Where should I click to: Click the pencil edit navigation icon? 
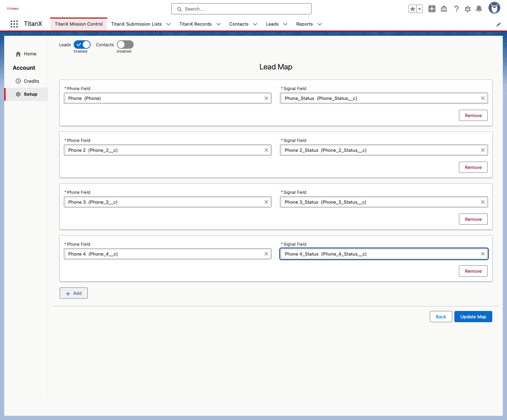(499, 24)
